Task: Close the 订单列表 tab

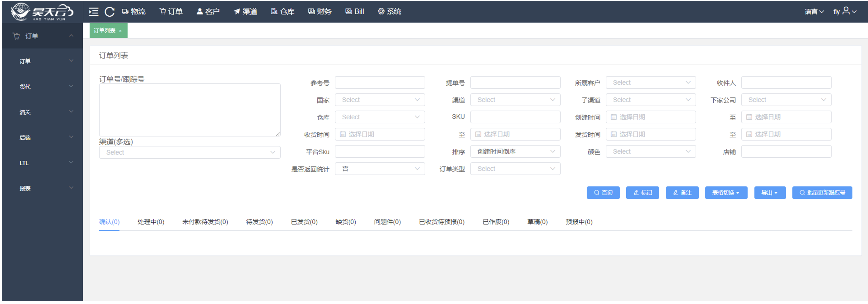Action: pyautogui.click(x=120, y=31)
